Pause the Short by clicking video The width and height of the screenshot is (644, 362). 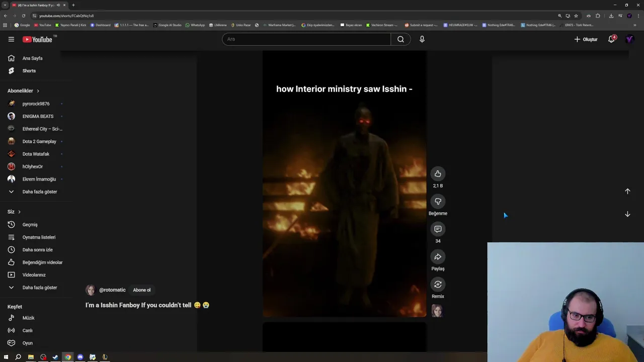coord(344,184)
